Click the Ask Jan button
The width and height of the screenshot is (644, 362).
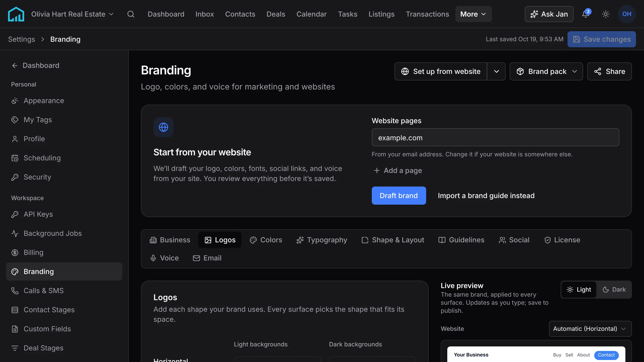pos(549,14)
